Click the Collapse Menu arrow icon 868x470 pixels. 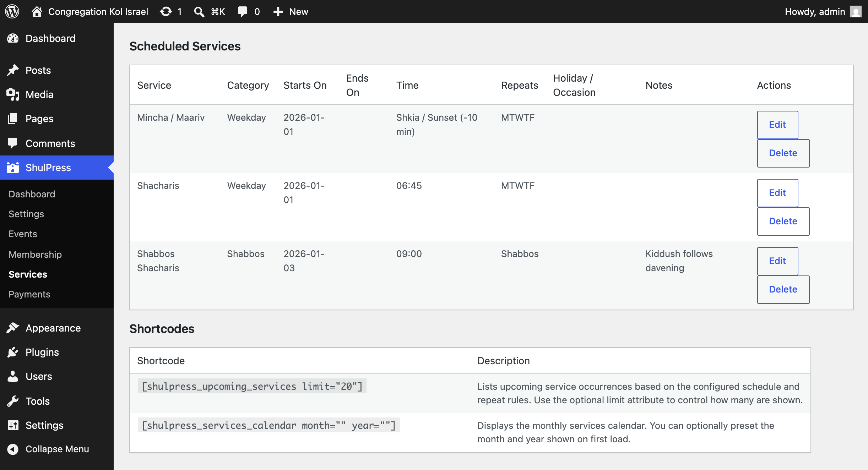pyautogui.click(x=13, y=449)
